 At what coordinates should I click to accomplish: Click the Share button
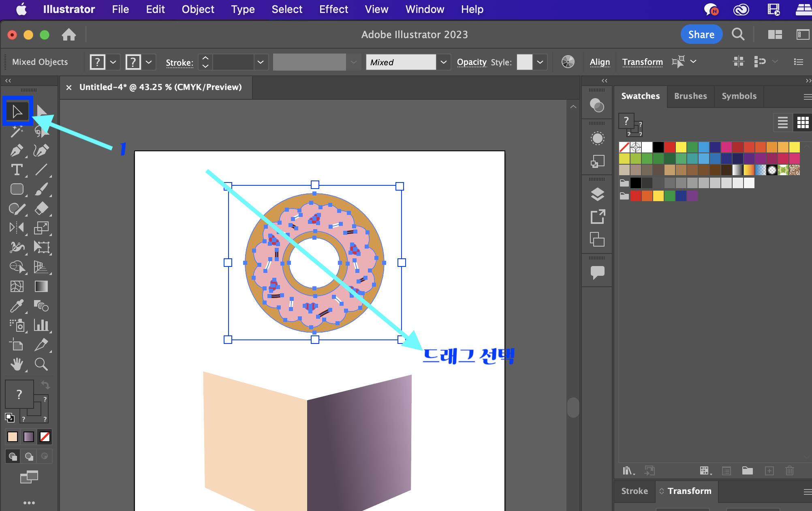[701, 34]
